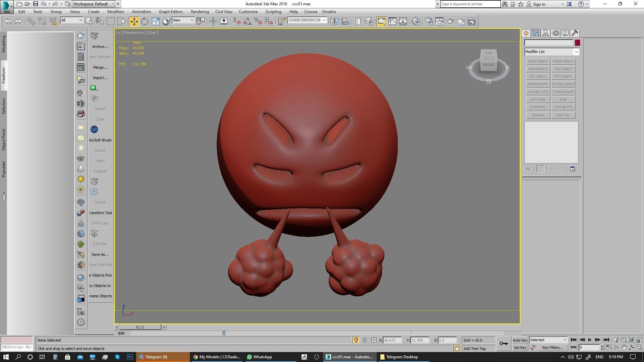Play the animation
This screenshot has width=644, height=362.
pos(590,340)
